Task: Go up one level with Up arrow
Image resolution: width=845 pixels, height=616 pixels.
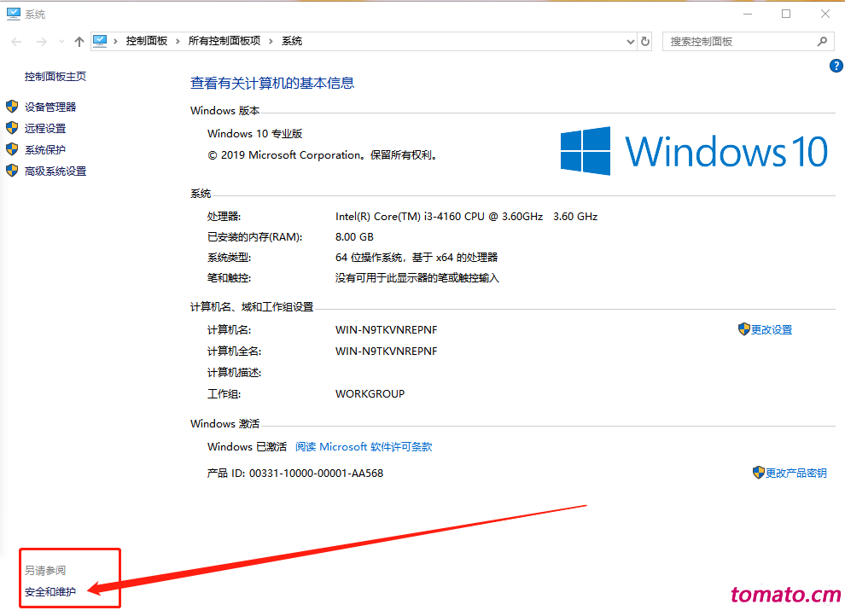Action: pyautogui.click(x=79, y=42)
